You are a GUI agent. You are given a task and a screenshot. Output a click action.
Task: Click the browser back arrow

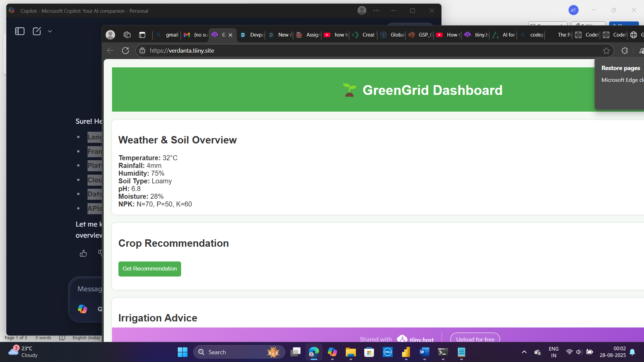point(110,51)
